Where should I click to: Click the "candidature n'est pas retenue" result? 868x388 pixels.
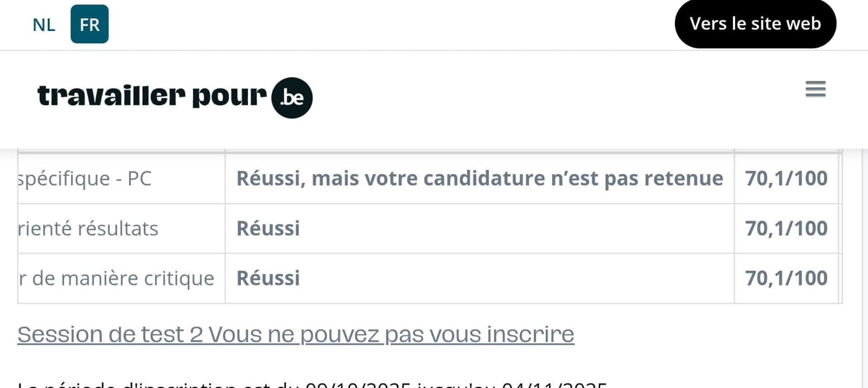pos(480,179)
